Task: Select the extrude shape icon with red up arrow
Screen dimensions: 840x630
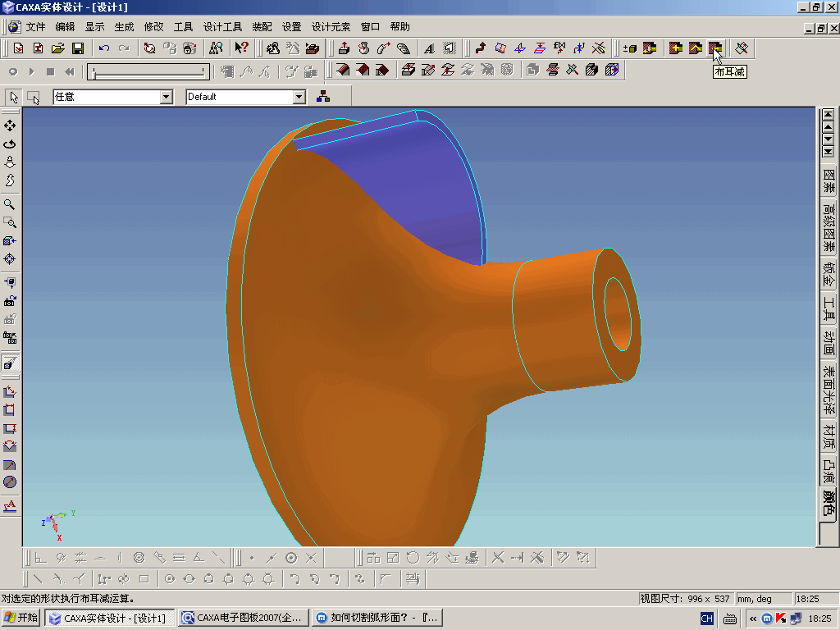Action: (x=344, y=48)
